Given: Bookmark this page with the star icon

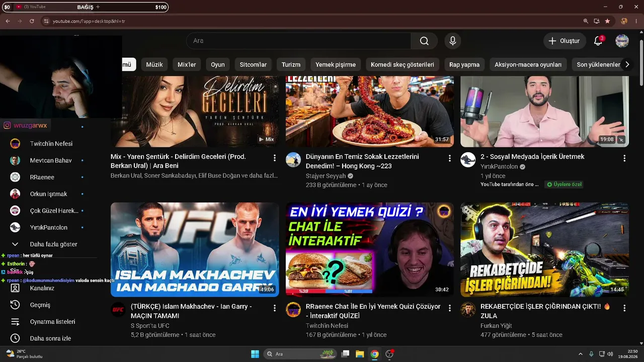Looking at the screenshot, I should [x=608, y=21].
